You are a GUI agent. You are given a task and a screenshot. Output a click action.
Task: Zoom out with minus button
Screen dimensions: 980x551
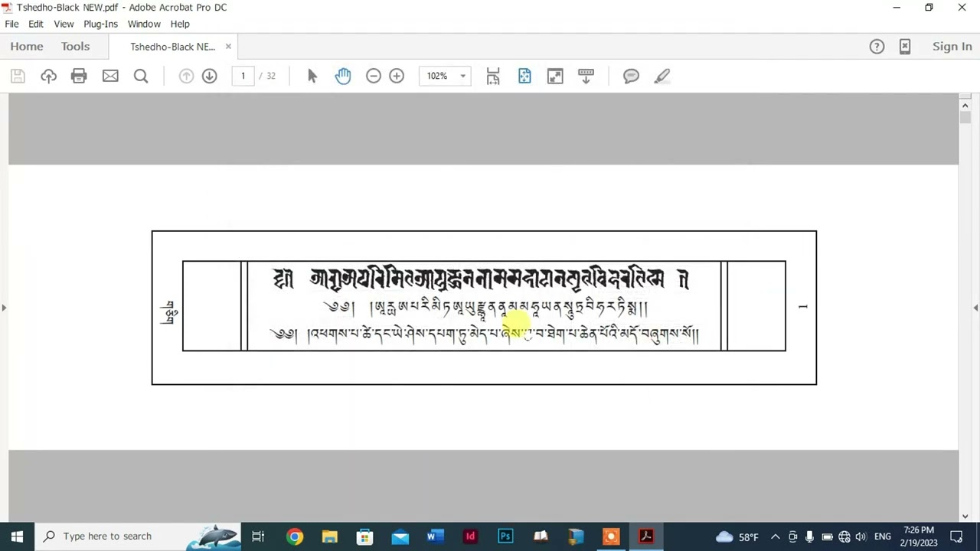(x=373, y=76)
